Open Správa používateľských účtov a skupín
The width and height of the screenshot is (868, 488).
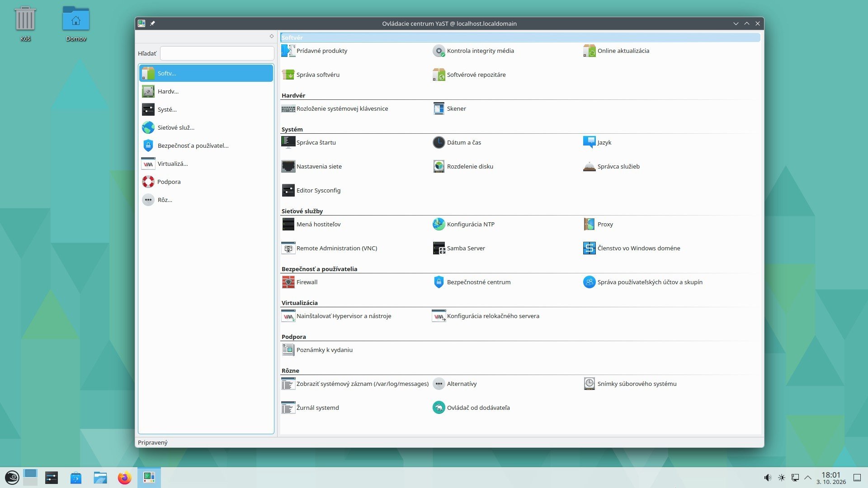point(642,282)
